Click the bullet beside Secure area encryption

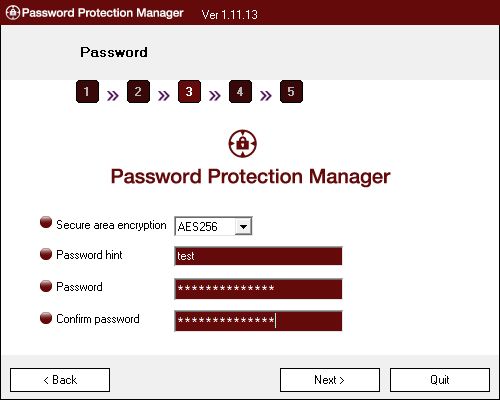(46, 222)
